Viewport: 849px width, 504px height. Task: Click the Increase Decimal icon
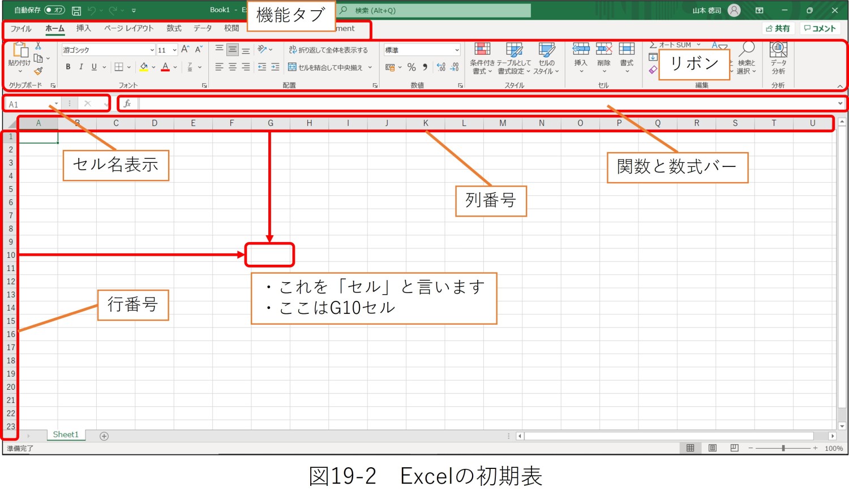[x=441, y=67]
